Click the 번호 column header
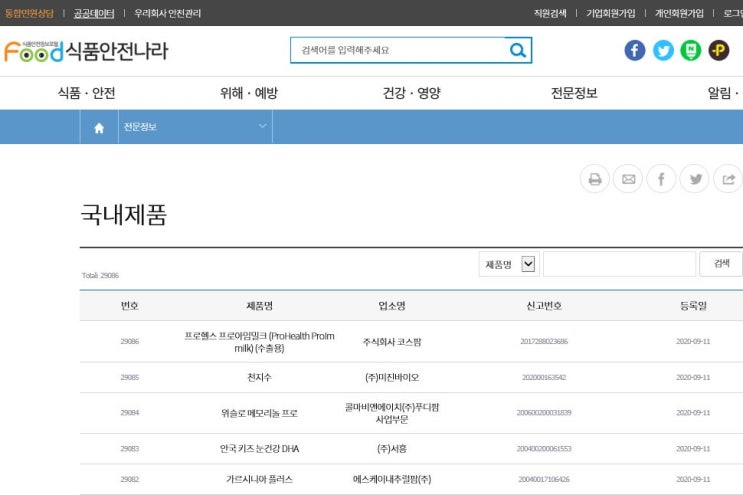The width and height of the screenshot is (743, 495). point(129,306)
